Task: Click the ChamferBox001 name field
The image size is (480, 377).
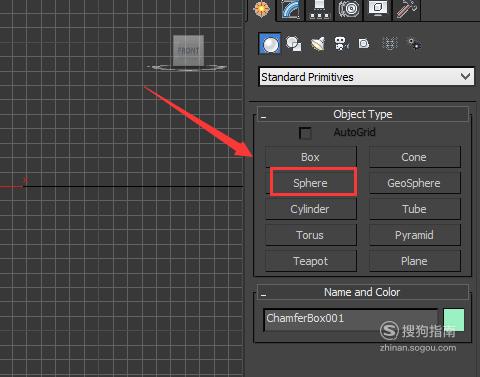Action: 350,320
